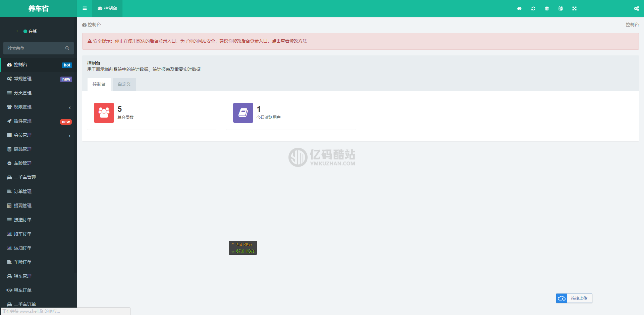Open 租车订单 sidebar item
The width and height of the screenshot is (644, 315).
(39, 290)
